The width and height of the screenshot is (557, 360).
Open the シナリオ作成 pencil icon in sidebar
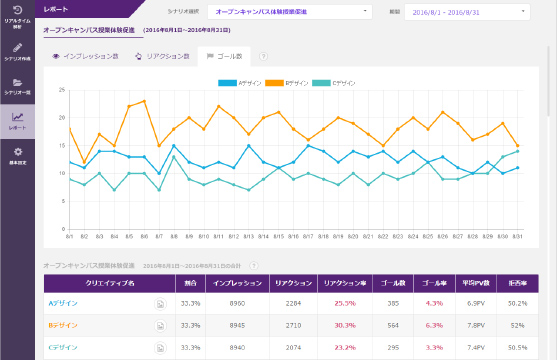[17, 52]
